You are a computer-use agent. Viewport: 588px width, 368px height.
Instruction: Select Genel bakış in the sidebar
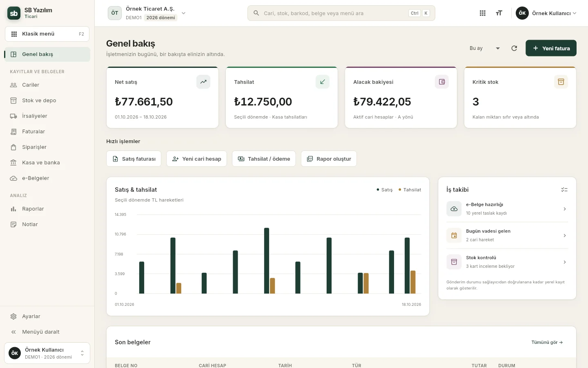point(47,54)
